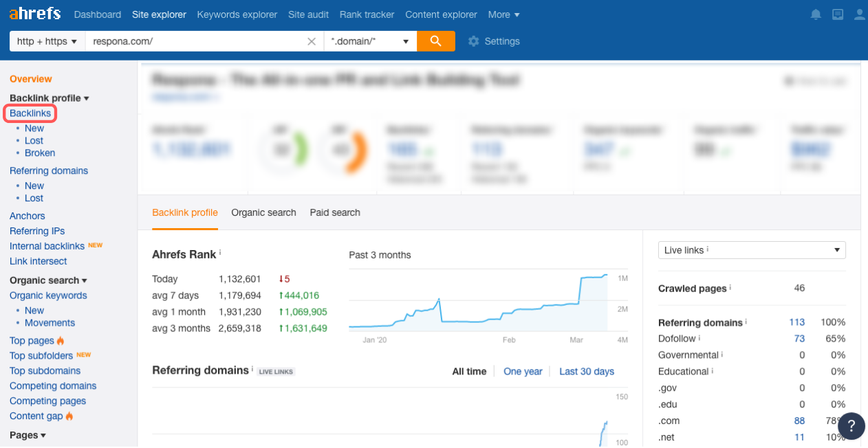Open Backlinks in the sidebar
868x448 pixels.
coord(30,113)
